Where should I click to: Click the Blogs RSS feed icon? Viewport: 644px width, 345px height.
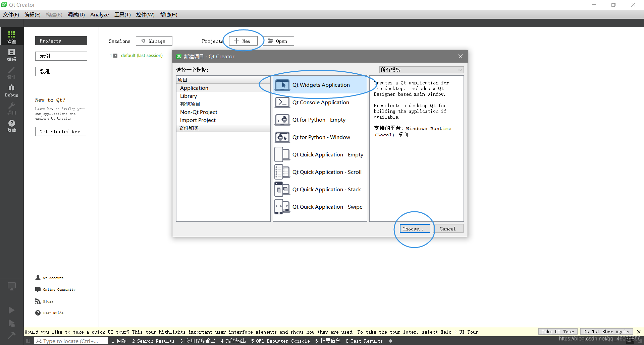(x=38, y=301)
